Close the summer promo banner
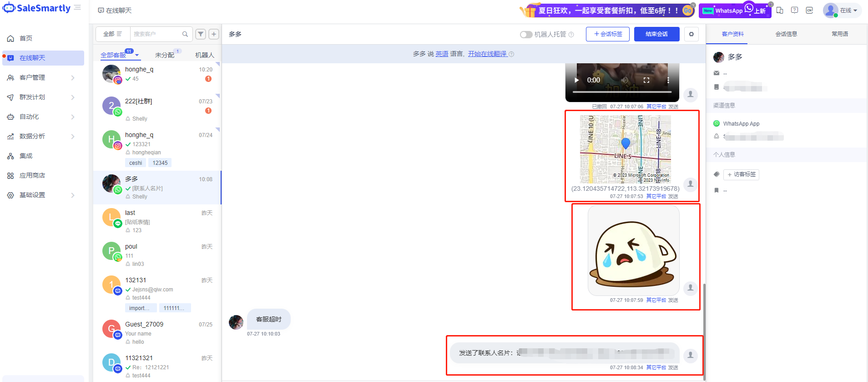Viewport: 868px width, 382px height. (x=694, y=5)
